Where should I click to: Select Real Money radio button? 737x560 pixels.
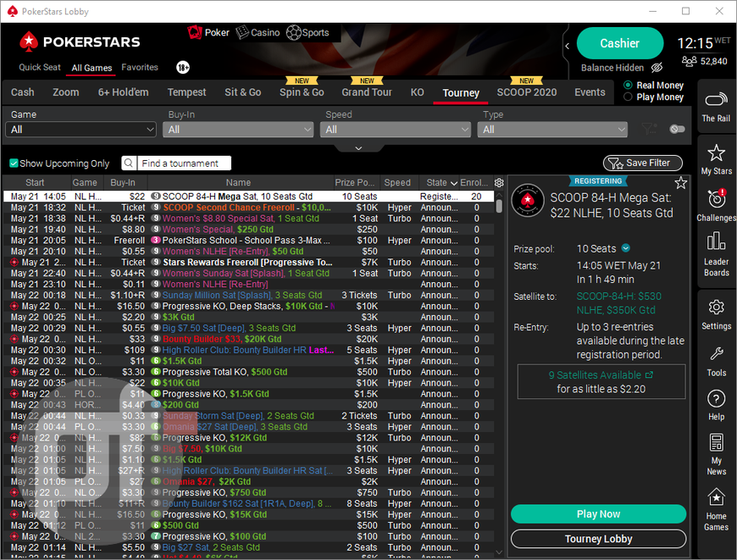click(628, 85)
